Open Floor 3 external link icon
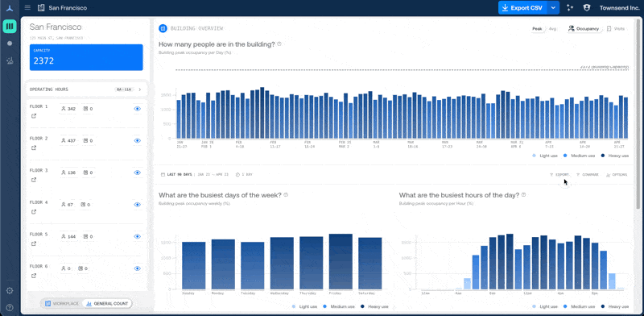644x316 pixels. (x=34, y=180)
